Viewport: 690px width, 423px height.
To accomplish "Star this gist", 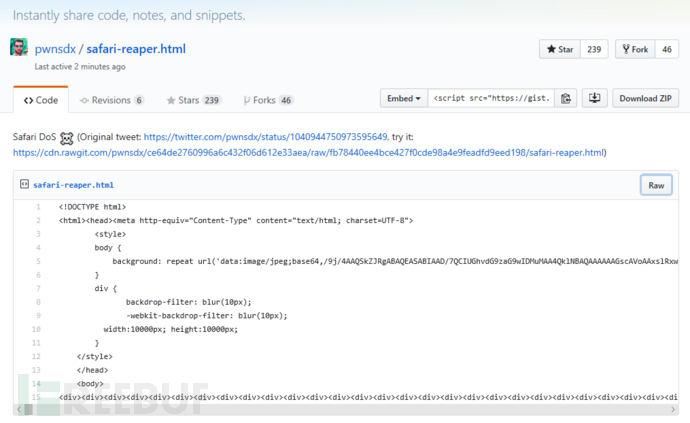I will pos(560,49).
